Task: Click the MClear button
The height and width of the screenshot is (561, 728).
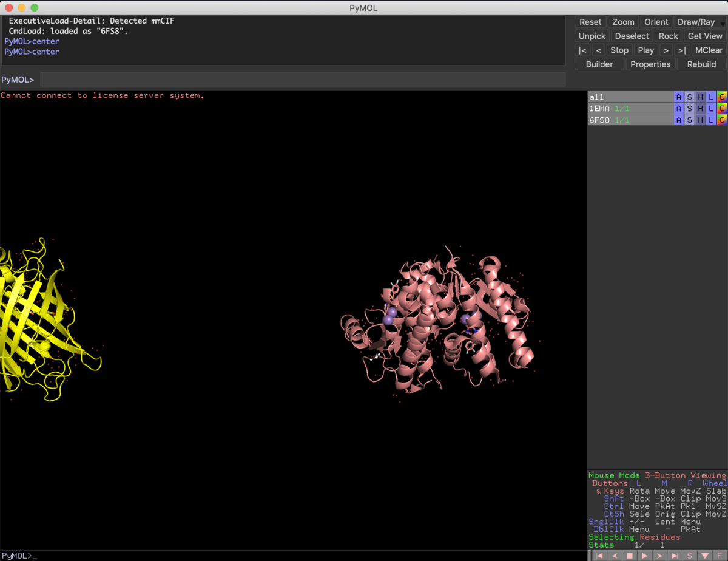Action: (709, 50)
